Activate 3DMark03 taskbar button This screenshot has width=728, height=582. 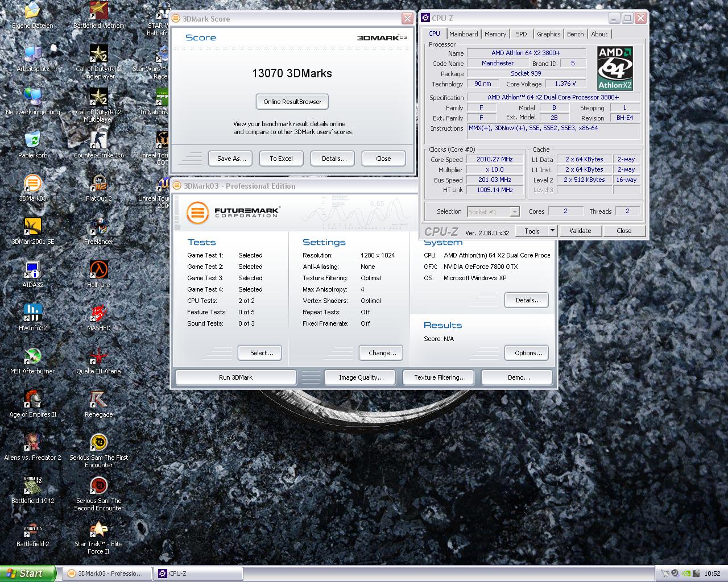click(x=106, y=573)
